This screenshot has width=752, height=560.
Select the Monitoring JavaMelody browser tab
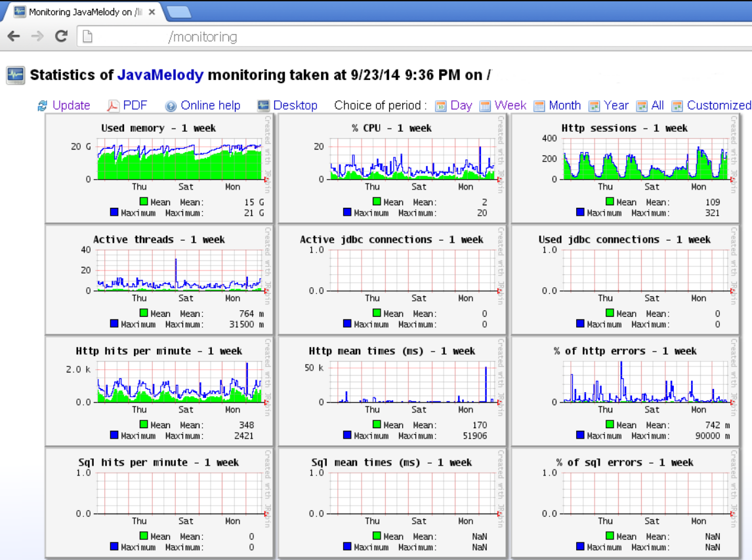click(85, 12)
